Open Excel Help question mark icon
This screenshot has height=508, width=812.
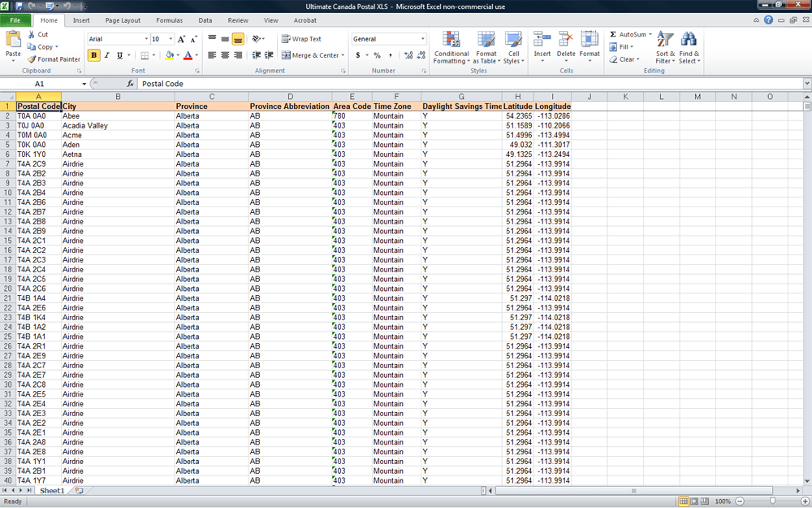[x=768, y=20]
